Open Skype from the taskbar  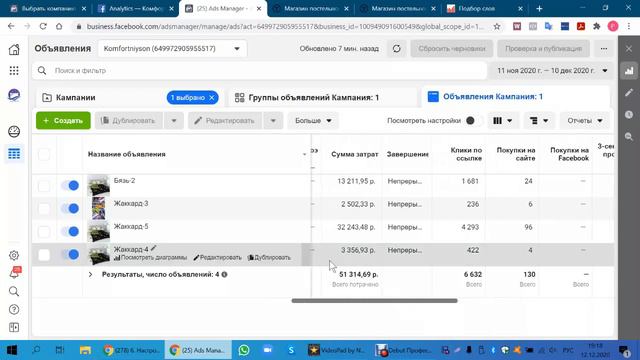(291, 350)
